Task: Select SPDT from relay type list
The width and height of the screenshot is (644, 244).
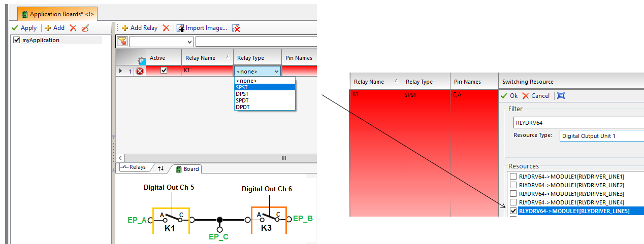Action: (242, 100)
